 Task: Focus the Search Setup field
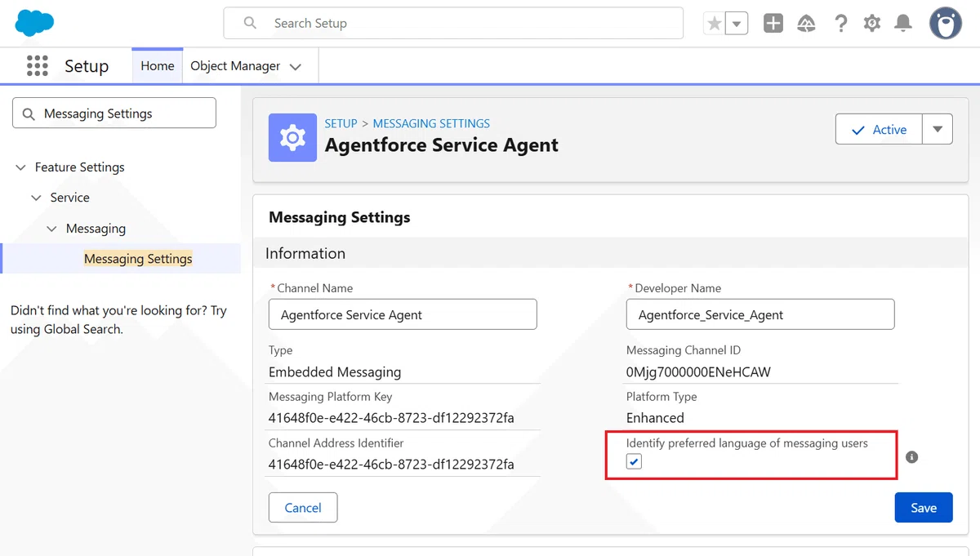[x=453, y=23]
